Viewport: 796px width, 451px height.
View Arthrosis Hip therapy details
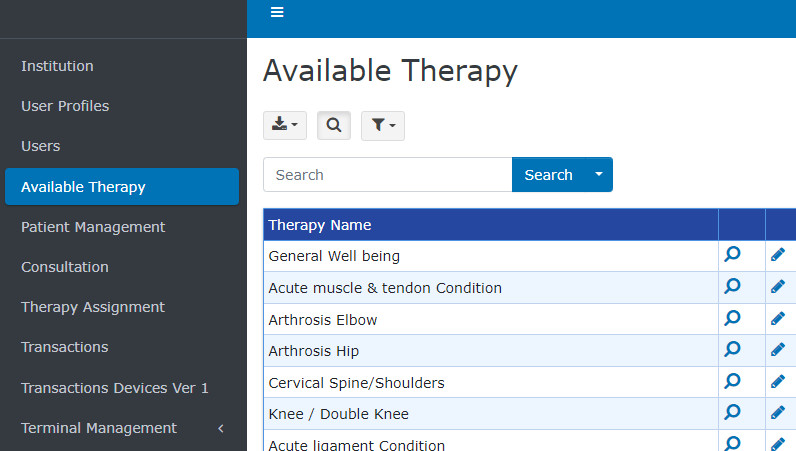[732, 350]
